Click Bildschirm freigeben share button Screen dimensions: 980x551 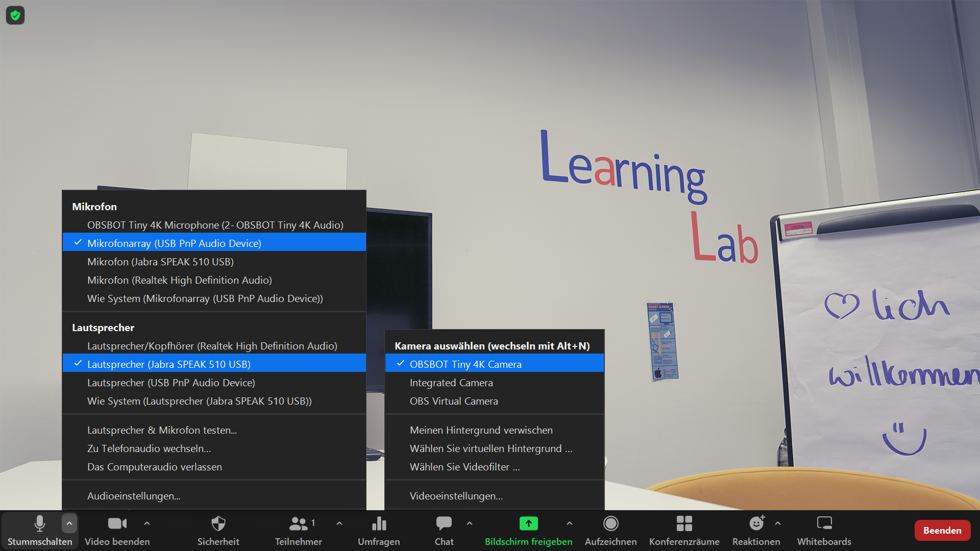coord(528,524)
